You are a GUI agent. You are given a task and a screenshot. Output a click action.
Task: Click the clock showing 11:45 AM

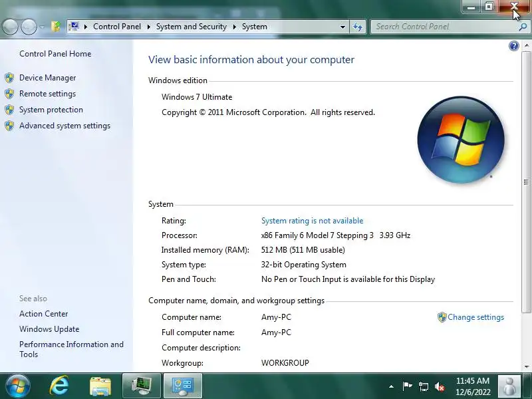point(473,386)
